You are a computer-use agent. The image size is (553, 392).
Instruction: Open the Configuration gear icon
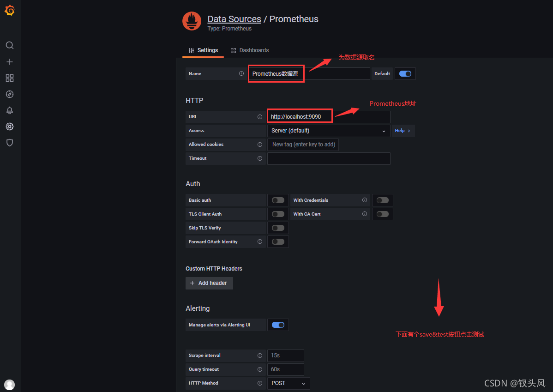10,127
